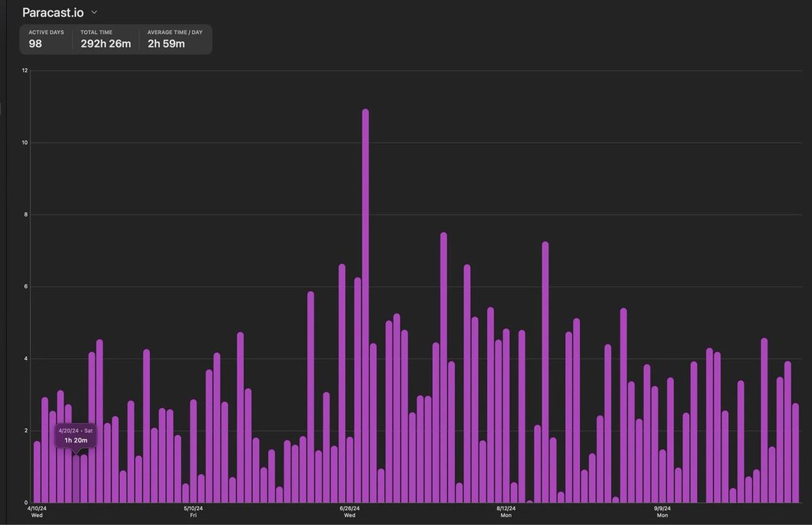This screenshot has width=812, height=525.
Task: Click the highlighted bar under the 1h 20m tooltip
Action: (x=76, y=480)
